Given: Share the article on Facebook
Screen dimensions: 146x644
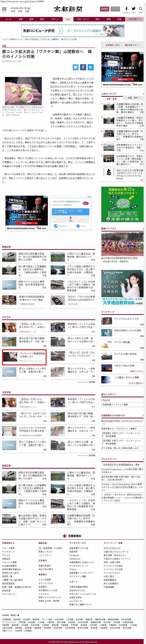Looking at the screenshot, I should click(x=83, y=67).
